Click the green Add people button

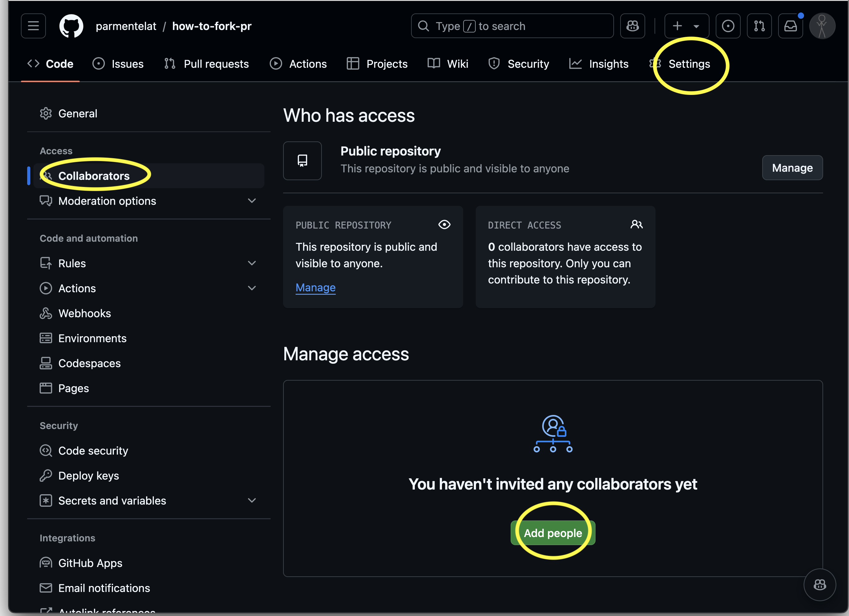[552, 533]
